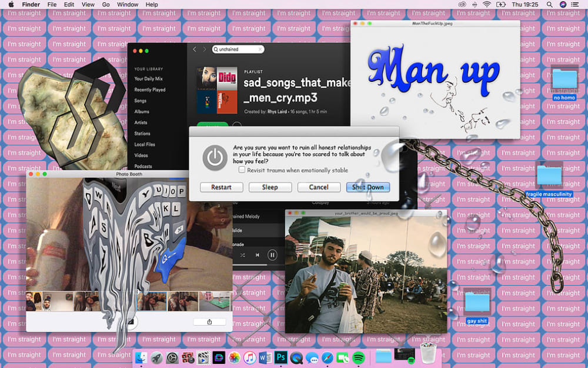The width and height of the screenshot is (588, 368).
Task: Open Creative Cloud menu bar icon
Action: click(x=463, y=5)
